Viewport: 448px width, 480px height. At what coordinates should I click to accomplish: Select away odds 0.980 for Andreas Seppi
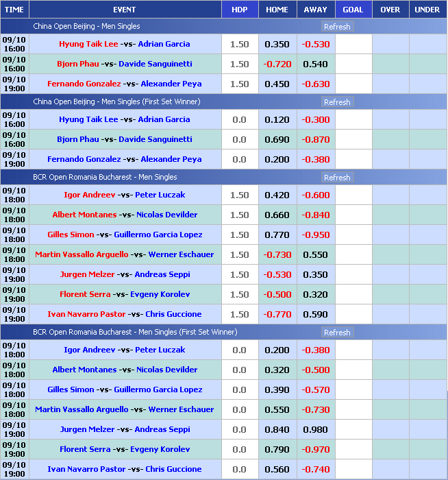pyautogui.click(x=315, y=429)
